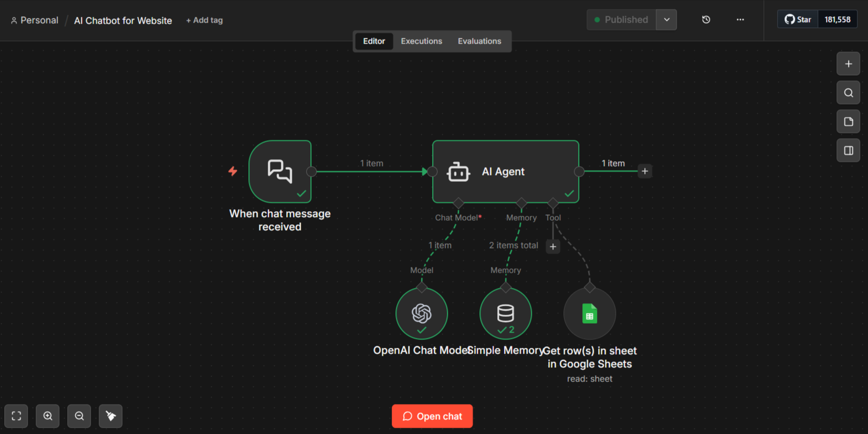Click the Open chat button
Viewport: 868px width, 434px height.
pos(432,416)
